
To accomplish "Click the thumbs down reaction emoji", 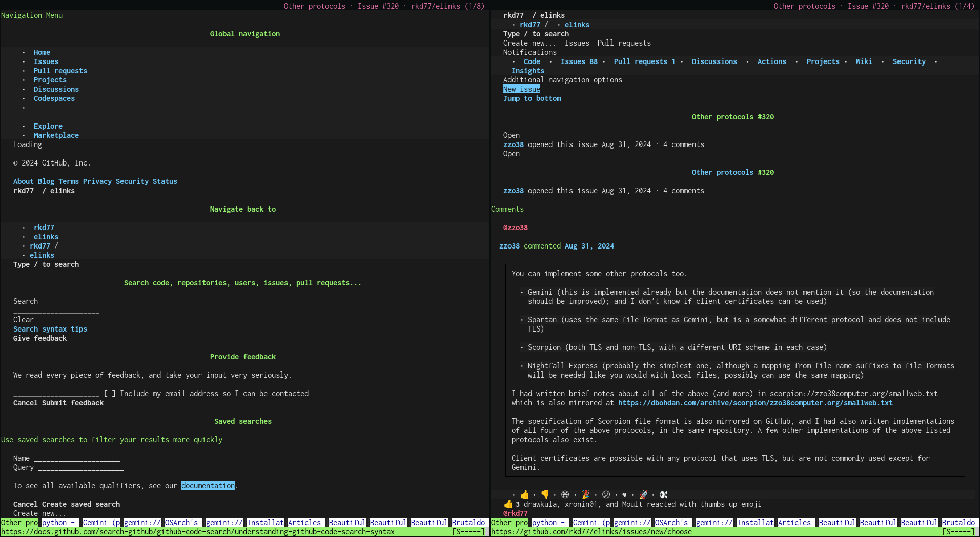I will click(x=545, y=495).
